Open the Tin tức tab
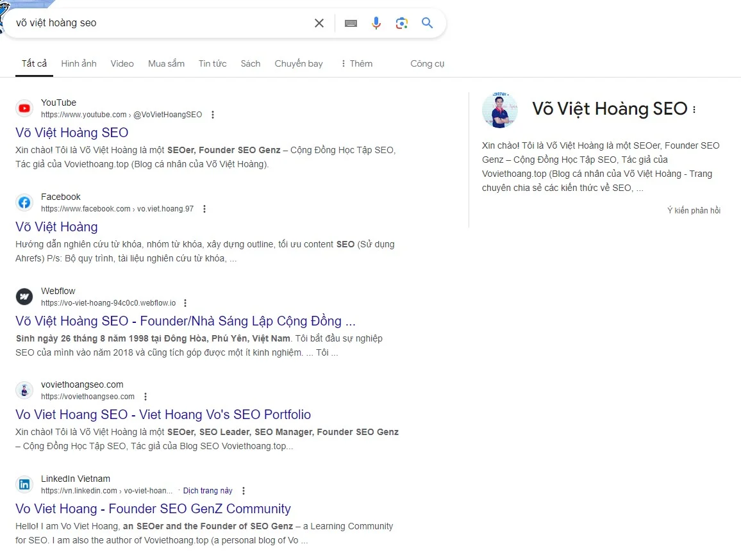The height and width of the screenshot is (560, 741). point(212,63)
